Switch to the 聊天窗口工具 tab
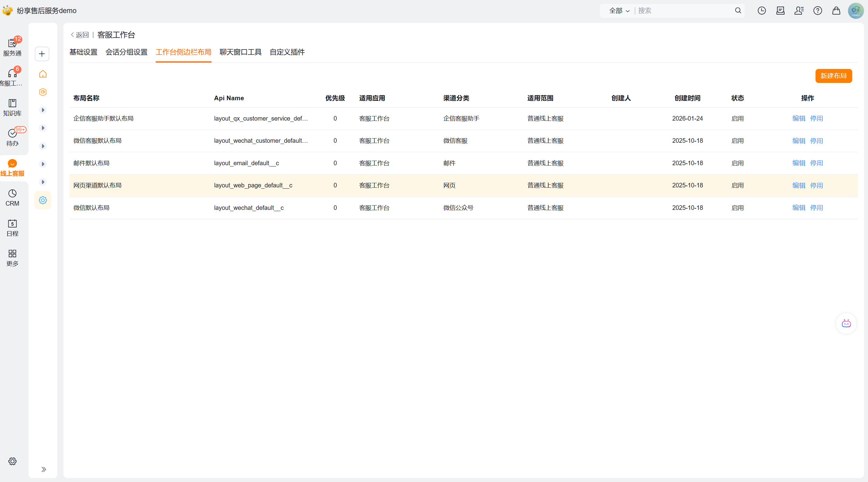868x482 pixels. (x=240, y=52)
